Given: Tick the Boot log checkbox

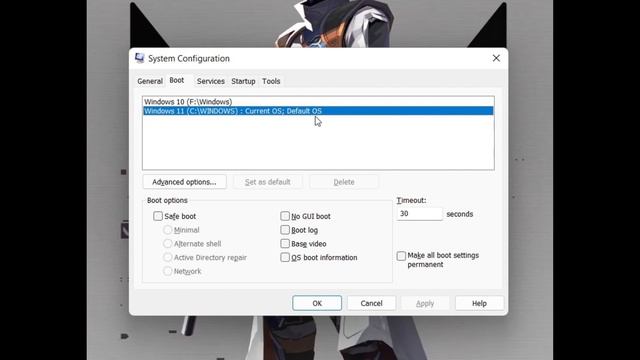Looking at the screenshot, I should tap(285, 230).
